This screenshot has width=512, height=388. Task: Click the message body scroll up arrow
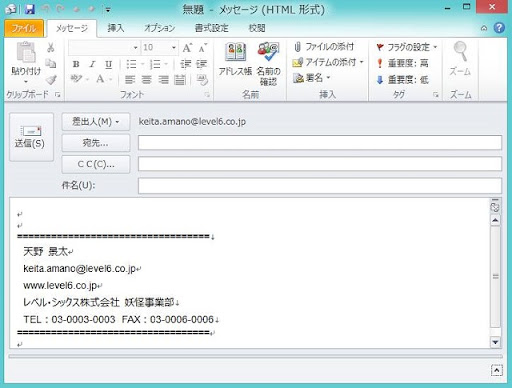(x=495, y=220)
